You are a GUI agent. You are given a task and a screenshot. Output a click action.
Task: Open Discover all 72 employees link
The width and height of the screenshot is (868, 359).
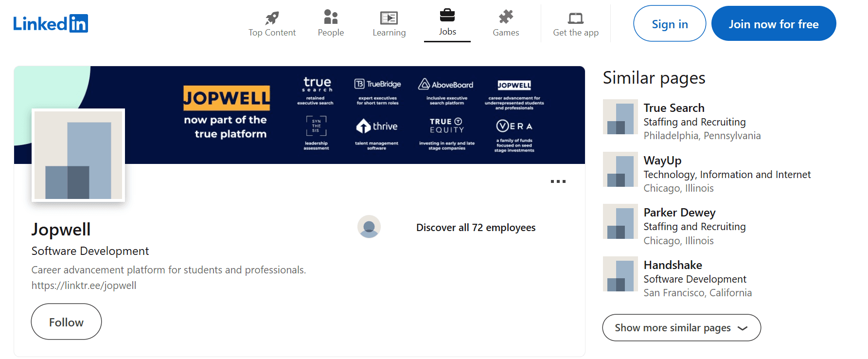point(476,228)
